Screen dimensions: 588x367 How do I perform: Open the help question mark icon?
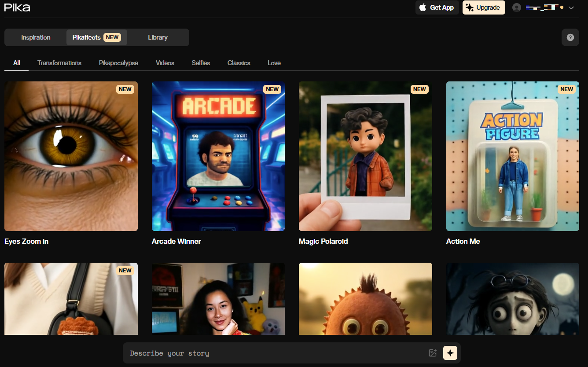click(570, 37)
